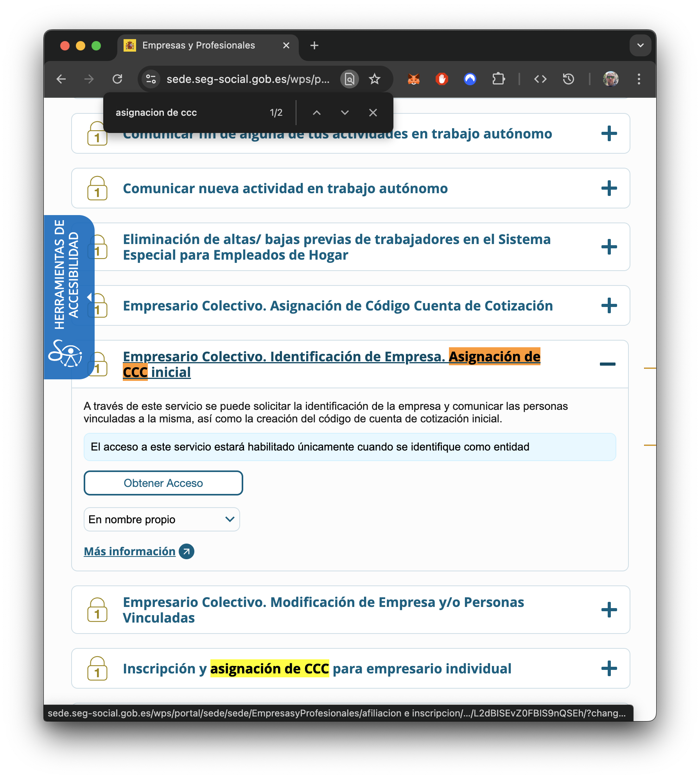Open the Extensions puzzle piece menu
700x779 pixels.
coord(498,79)
